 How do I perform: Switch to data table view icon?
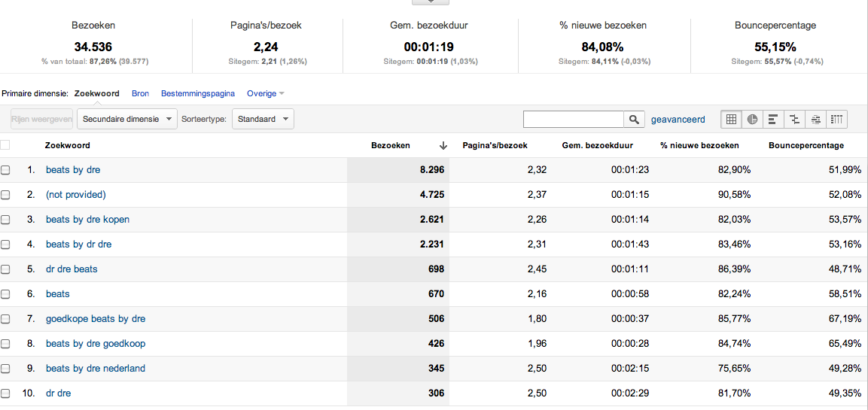(731, 119)
